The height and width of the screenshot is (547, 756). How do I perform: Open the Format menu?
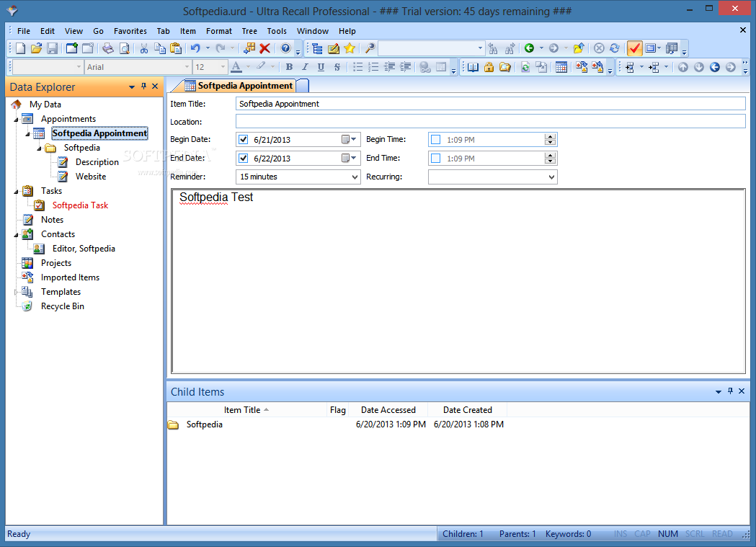coord(219,31)
